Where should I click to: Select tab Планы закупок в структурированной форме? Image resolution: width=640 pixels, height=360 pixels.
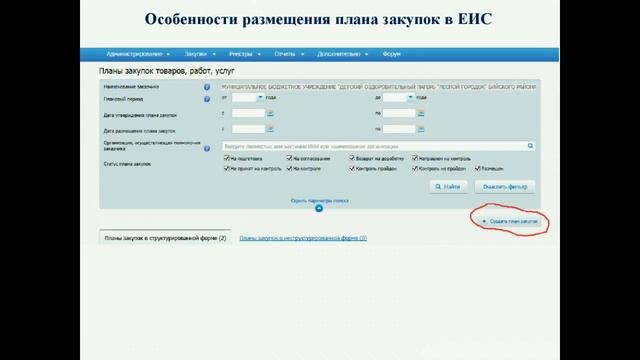click(165, 238)
